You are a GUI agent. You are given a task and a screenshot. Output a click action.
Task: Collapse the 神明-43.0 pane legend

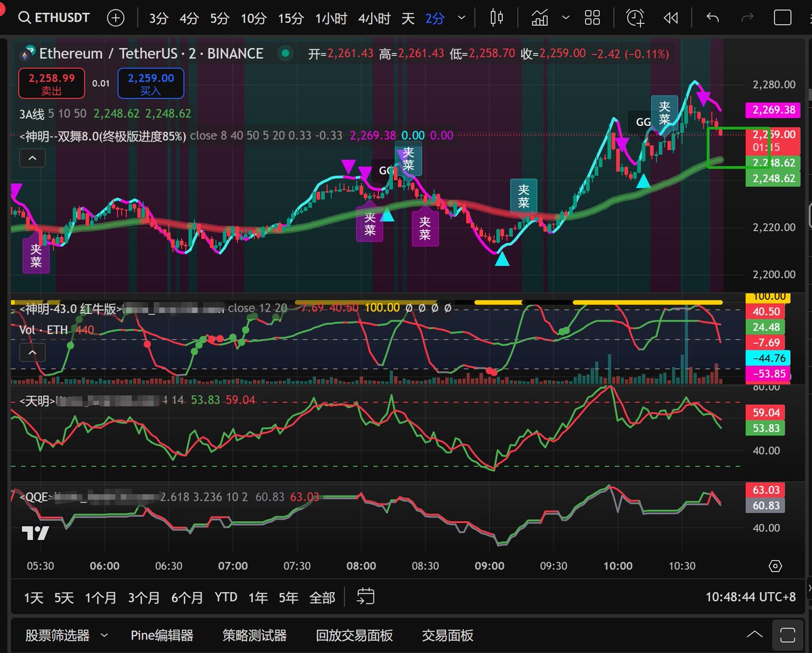click(x=32, y=353)
